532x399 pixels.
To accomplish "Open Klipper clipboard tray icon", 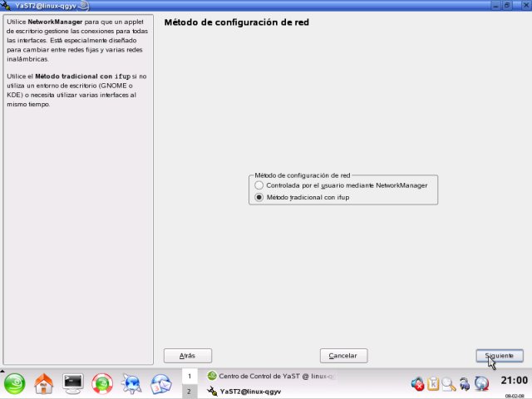I will pos(433,384).
